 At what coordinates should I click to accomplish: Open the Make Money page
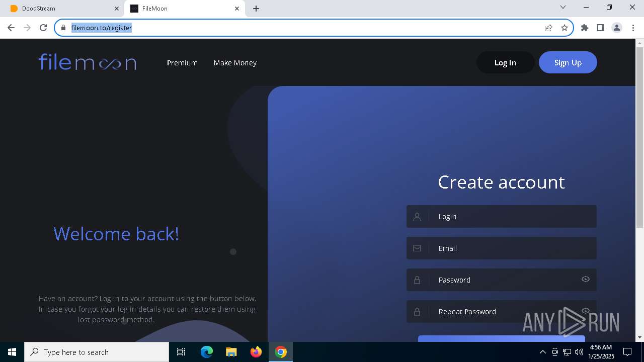pyautogui.click(x=235, y=63)
